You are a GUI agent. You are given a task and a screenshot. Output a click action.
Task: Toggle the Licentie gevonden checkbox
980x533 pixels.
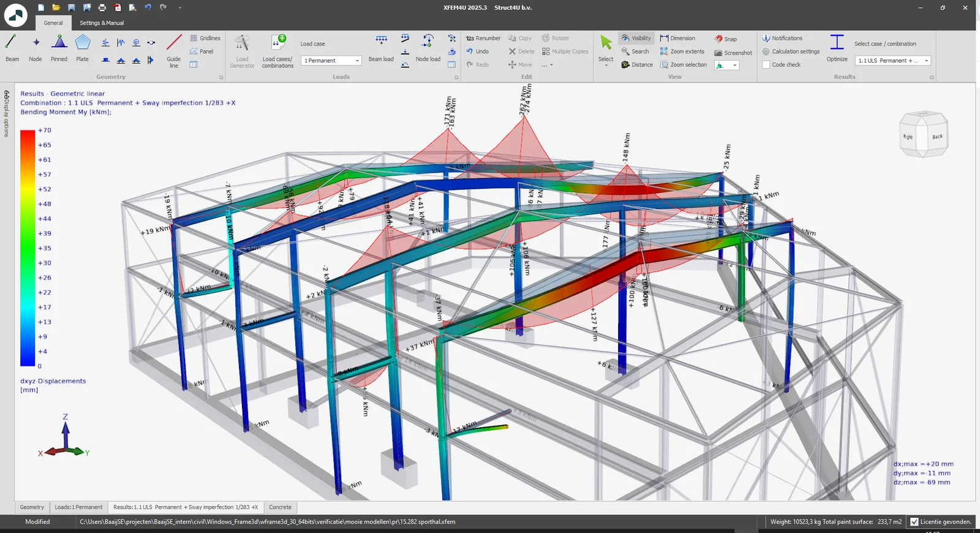pyautogui.click(x=914, y=522)
